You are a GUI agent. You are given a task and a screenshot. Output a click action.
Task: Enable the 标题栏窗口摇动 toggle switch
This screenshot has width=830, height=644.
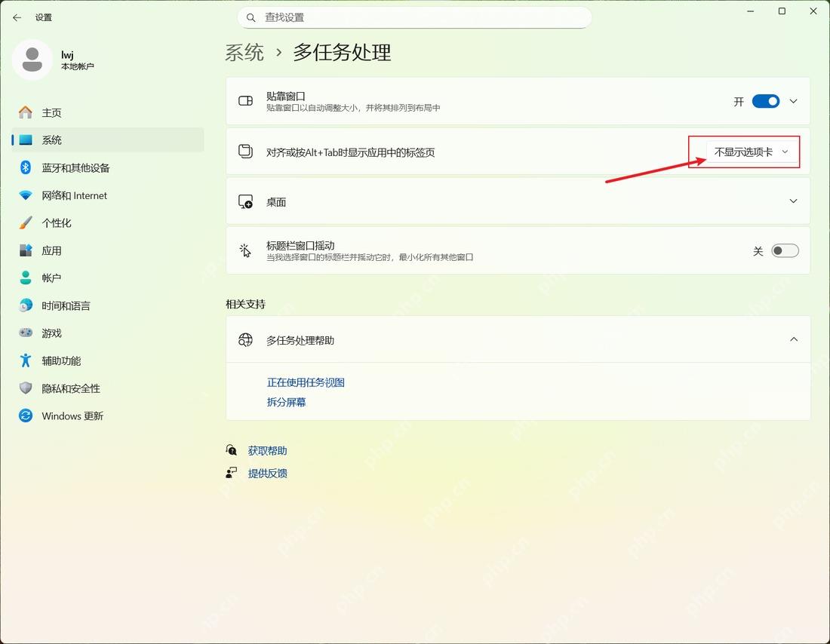(785, 251)
